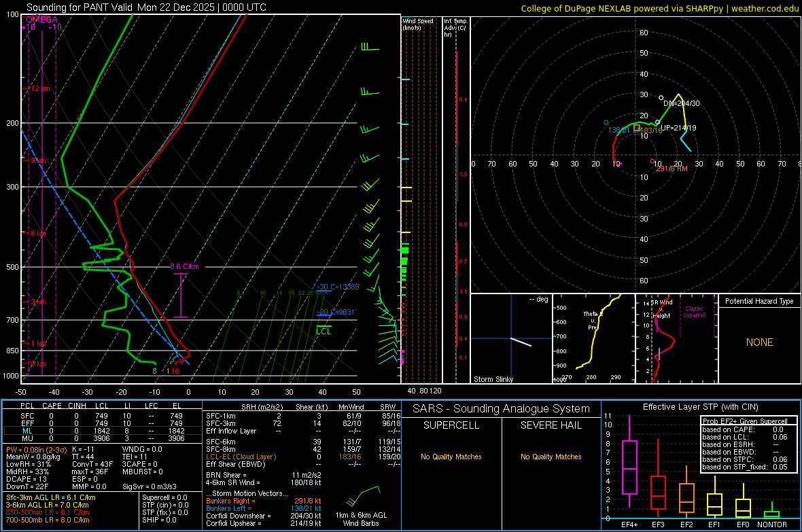Screen dimensions: 802x532
Task: Click the OMEGA label on the skew-T
Action: 41,20
